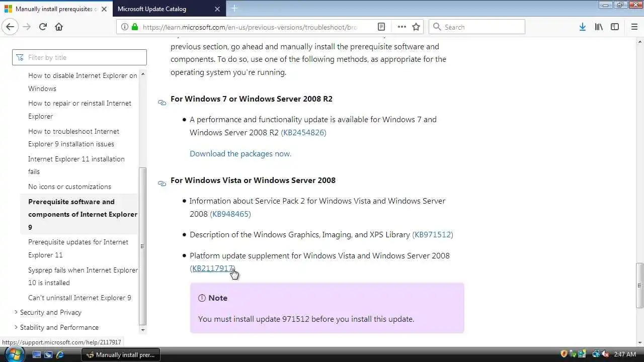Click the muted volume tray icon
Image resolution: width=644 pixels, height=362 pixels.
click(605, 354)
